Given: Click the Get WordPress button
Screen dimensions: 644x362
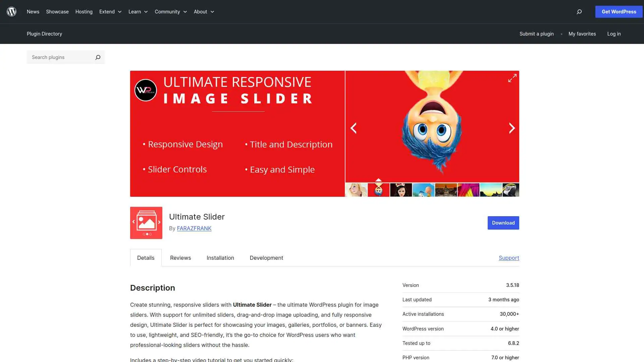Looking at the screenshot, I should (x=619, y=11).
